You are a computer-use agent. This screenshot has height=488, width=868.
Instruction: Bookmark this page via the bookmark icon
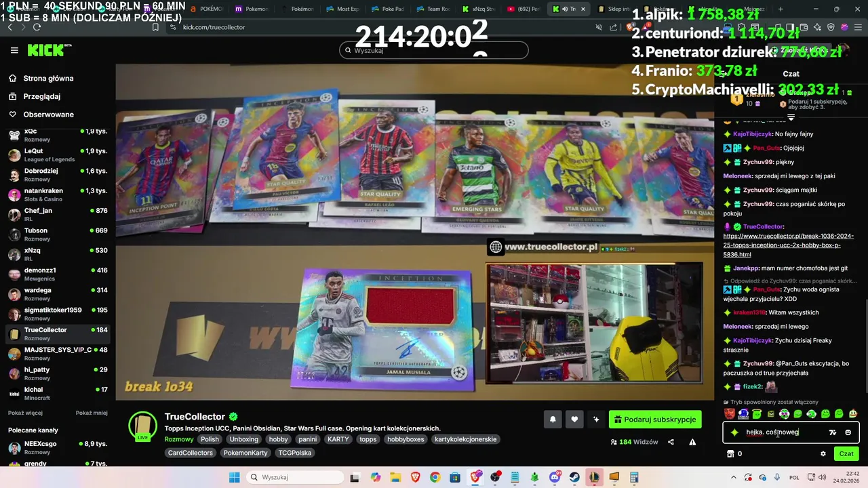[x=155, y=27]
